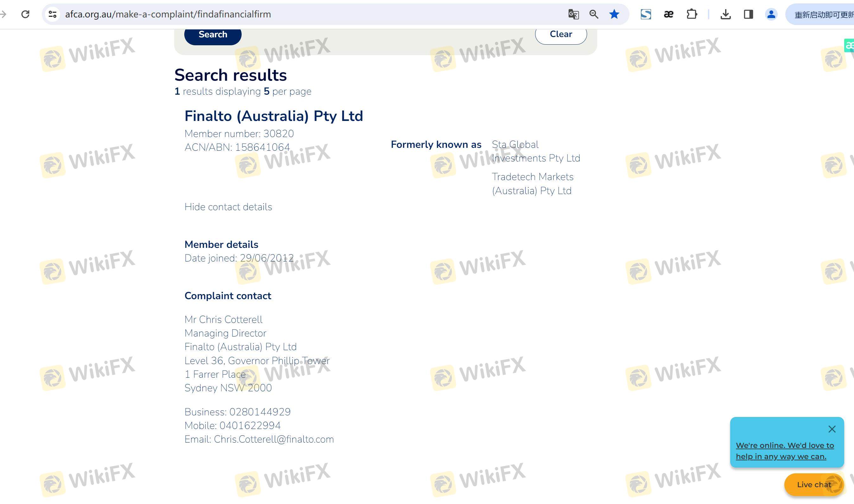Select former name Tradetech Markets (Australia) Pty Ltd
The height and width of the screenshot is (504, 854).
click(532, 184)
